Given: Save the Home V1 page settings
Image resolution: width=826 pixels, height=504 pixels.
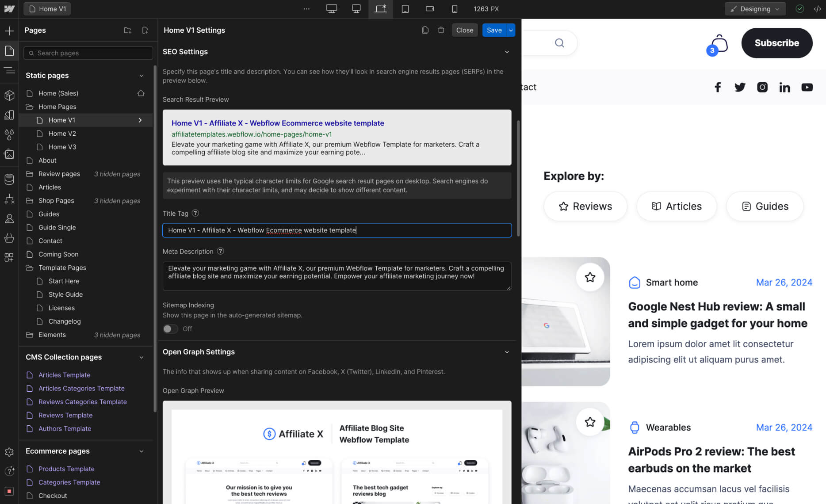Looking at the screenshot, I should (494, 30).
